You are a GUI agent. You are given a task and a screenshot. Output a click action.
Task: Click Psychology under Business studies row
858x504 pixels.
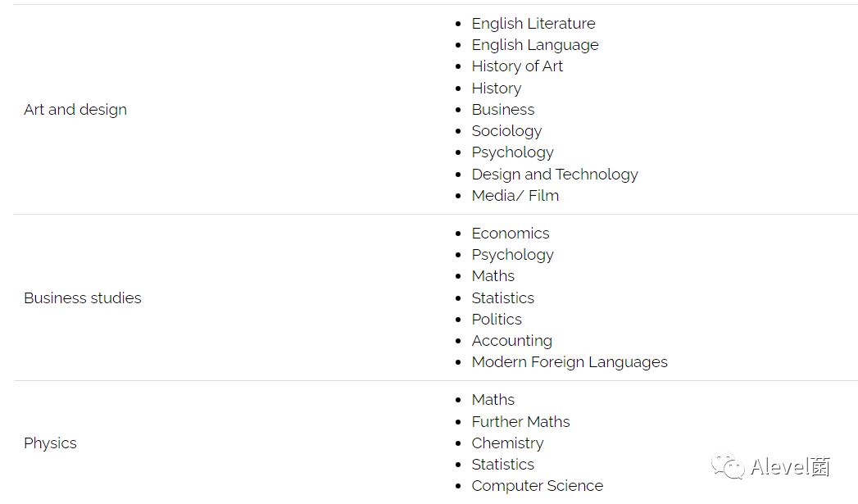[513, 255]
